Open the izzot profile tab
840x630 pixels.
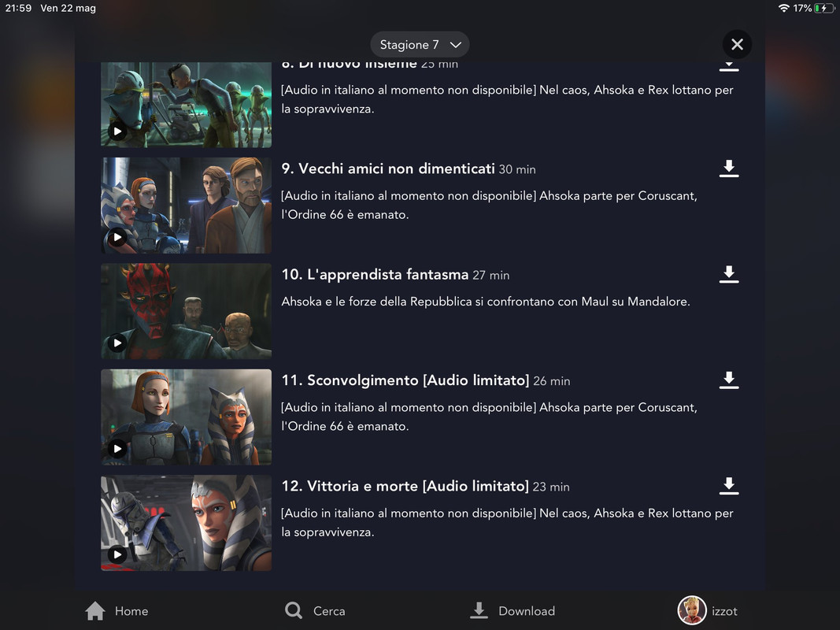click(x=708, y=611)
